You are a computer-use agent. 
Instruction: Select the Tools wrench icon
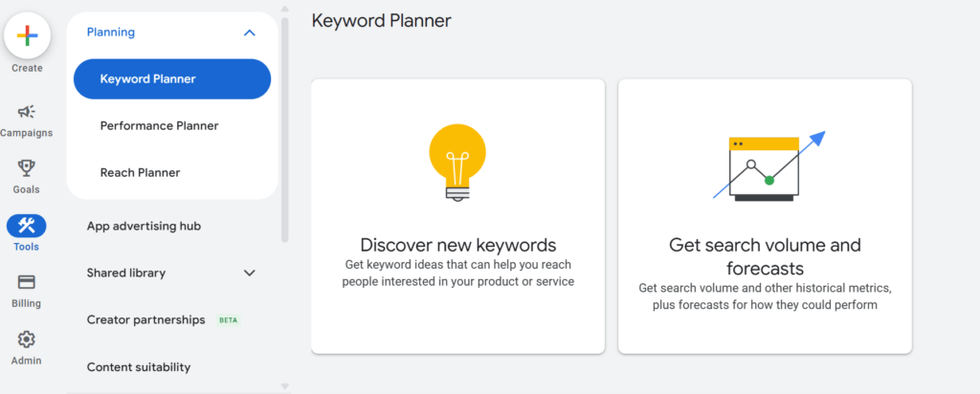click(x=27, y=226)
